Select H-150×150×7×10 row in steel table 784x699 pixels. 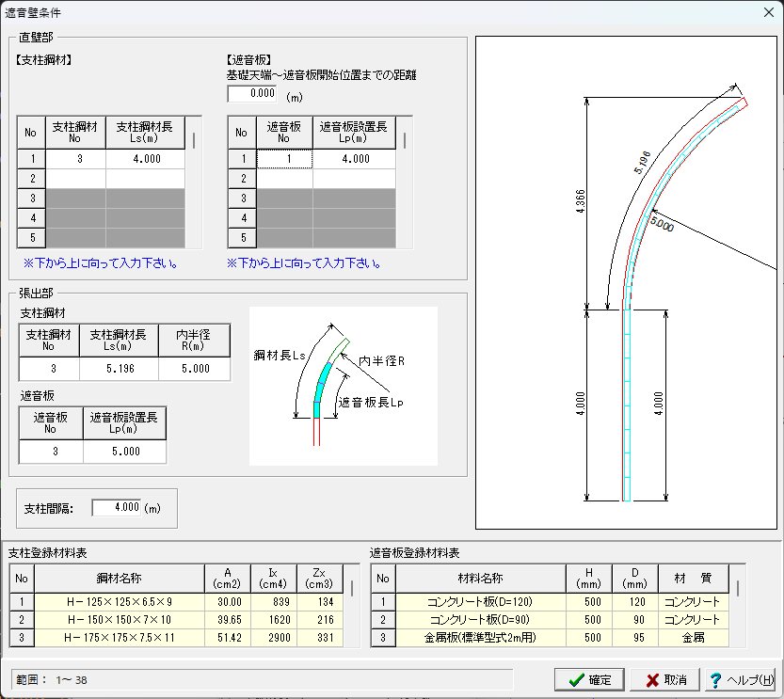pyautogui.click(x=119, y=620)
